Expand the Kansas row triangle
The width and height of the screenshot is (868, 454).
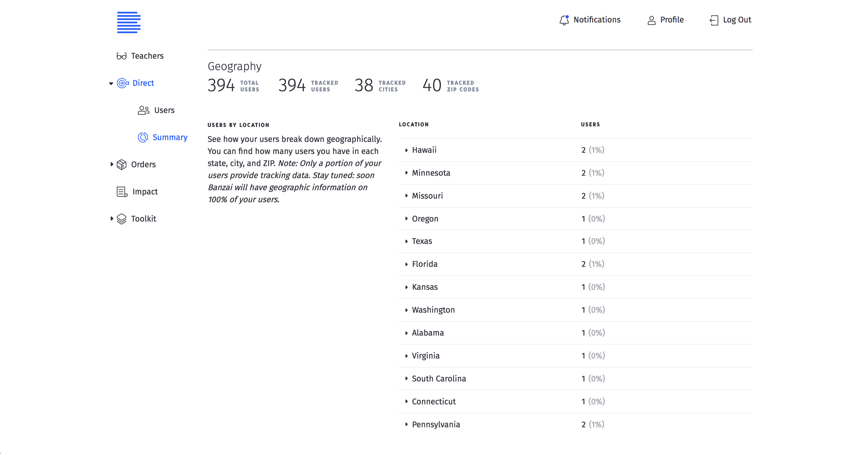pos(406,287)
